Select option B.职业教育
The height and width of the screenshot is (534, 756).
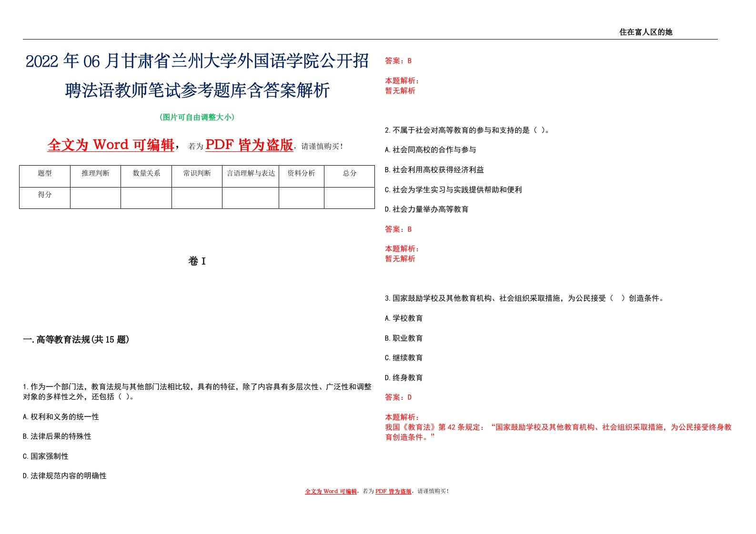click(404, 338)
